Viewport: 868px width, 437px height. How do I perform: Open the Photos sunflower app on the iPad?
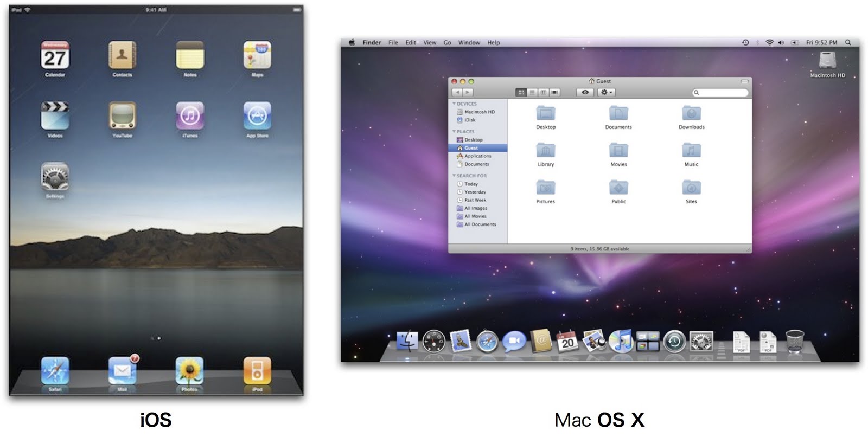(190, 370)
